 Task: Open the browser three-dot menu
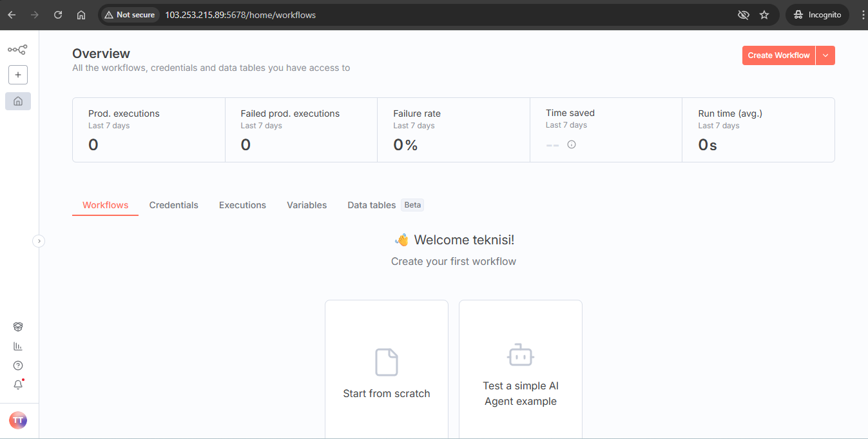[x=863, y=15]
